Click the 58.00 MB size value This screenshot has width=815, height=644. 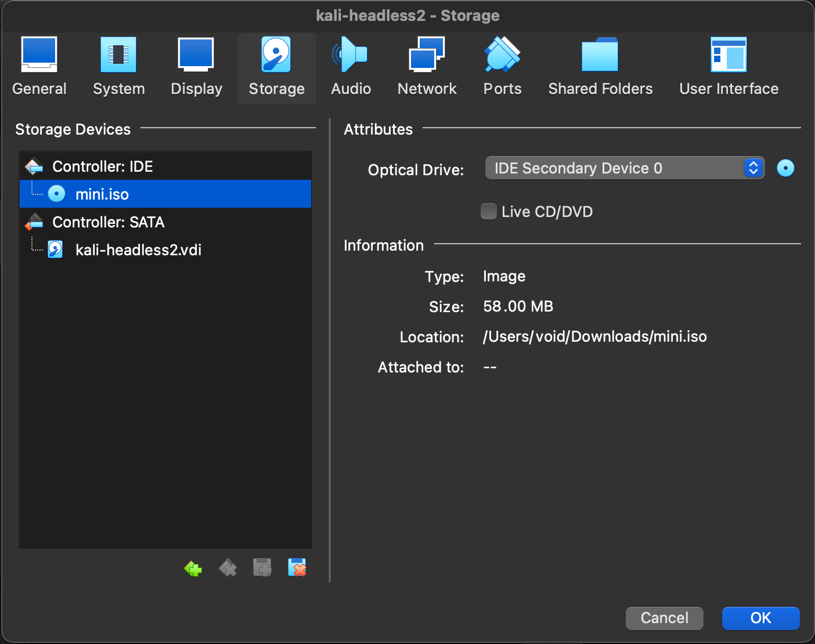(518, 306)
